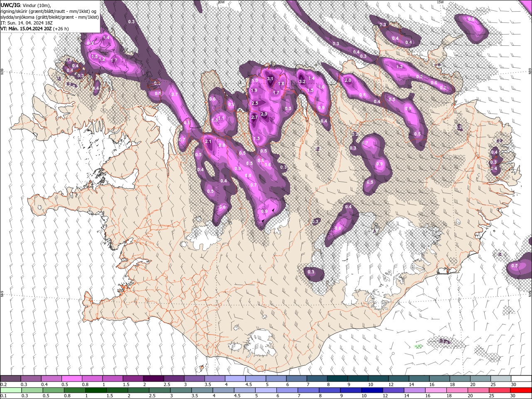Select the 1.8 value label on the map
The width and height of the screenshot is (532, 399).
(x=281, y=84)
